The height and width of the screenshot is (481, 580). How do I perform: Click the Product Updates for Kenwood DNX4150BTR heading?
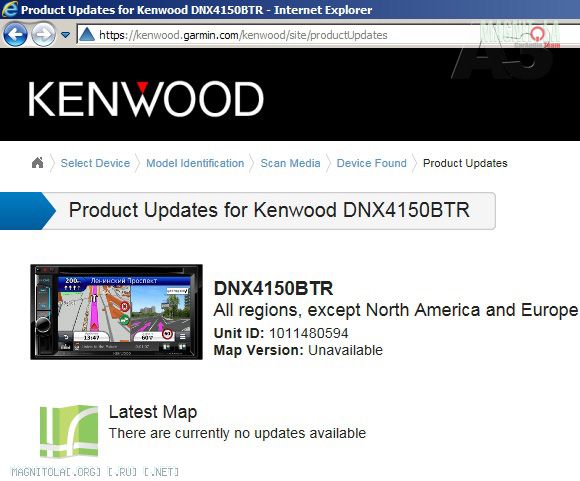point(269,210)
